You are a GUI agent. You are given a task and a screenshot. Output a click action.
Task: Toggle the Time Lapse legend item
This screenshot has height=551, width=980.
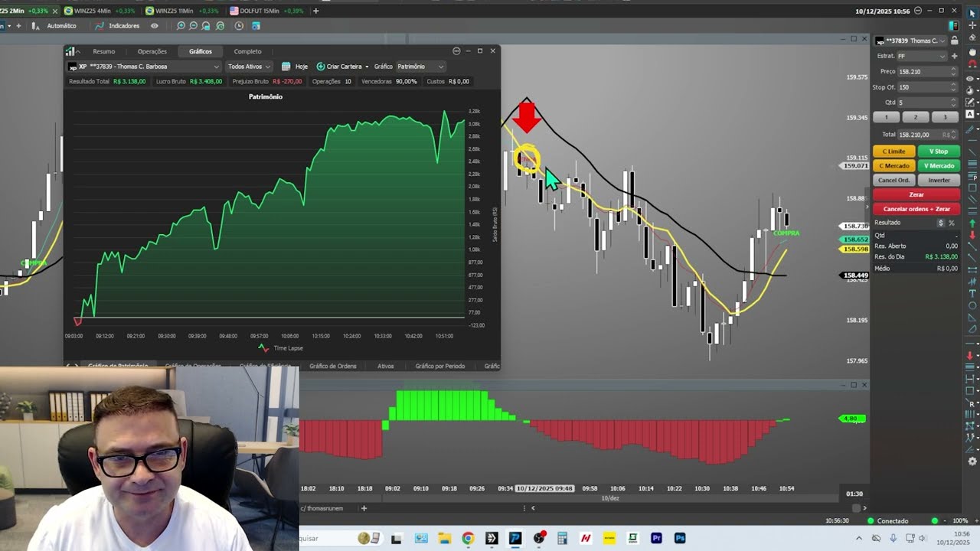pos(281,348)
